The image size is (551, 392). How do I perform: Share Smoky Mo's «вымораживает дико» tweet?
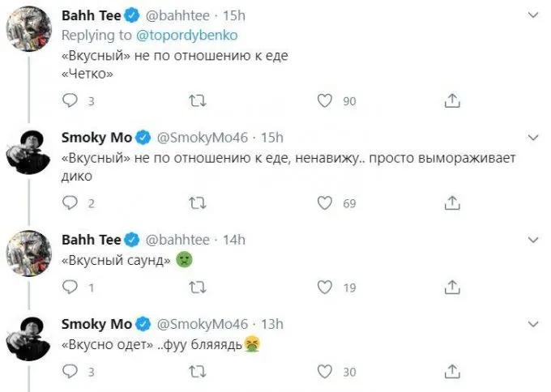[453, 202]
